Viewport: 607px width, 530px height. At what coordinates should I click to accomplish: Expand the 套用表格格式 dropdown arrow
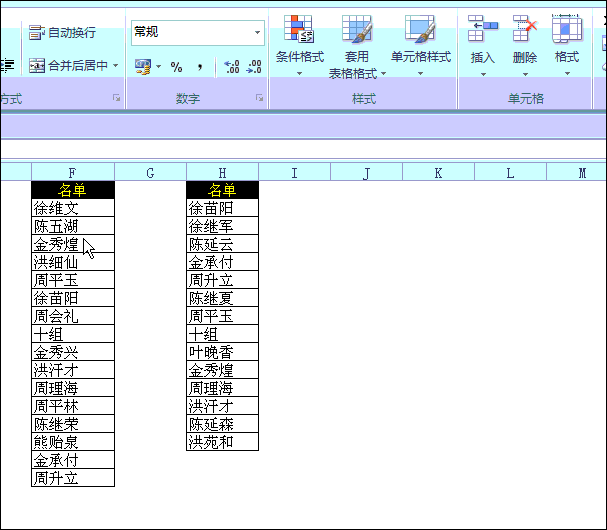pyautogui.click(x=383, y=73)
